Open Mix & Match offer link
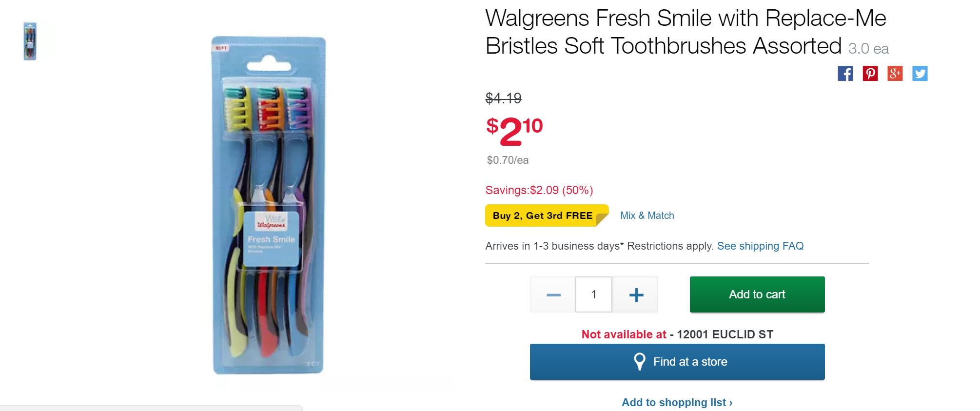 647,215
